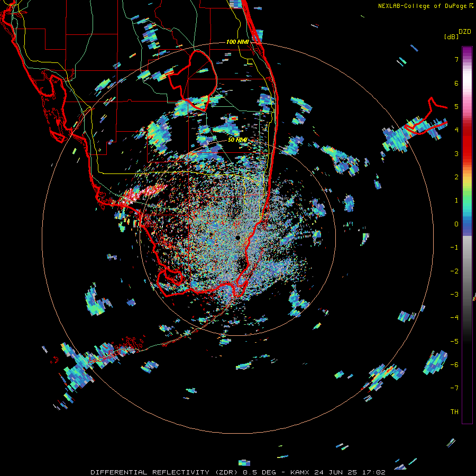476x476 pixels.
Task: Click the 5 value on color scale
Action: coord(456,106)
